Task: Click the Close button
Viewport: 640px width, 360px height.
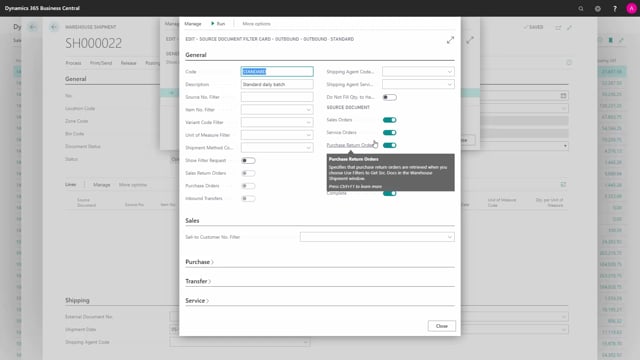Action: [442, 326]
